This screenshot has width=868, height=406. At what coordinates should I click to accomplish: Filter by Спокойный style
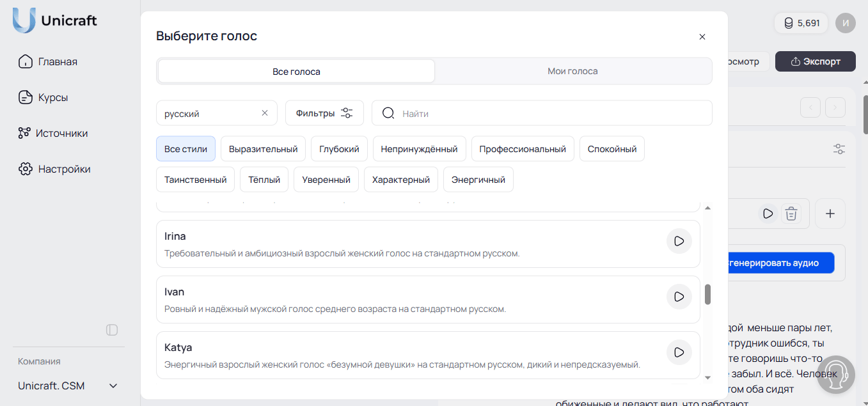coord(612,149)
